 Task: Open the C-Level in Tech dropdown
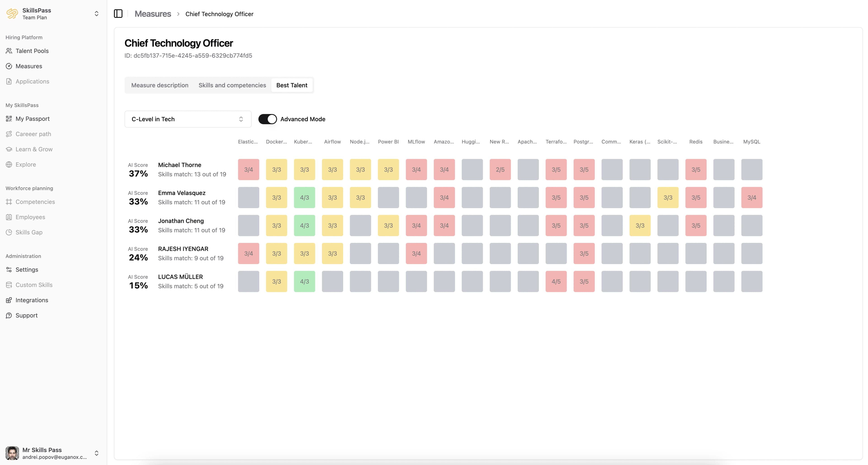pos(188,119)
